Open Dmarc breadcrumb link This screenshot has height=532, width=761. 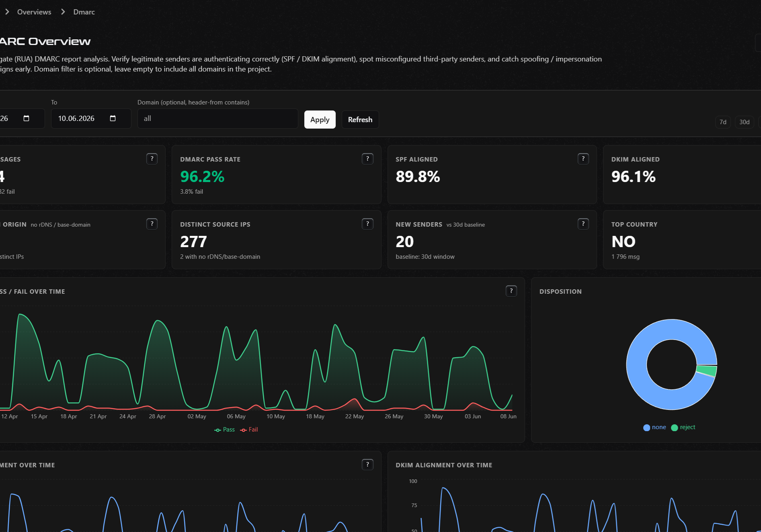click(x=84, y=12)
